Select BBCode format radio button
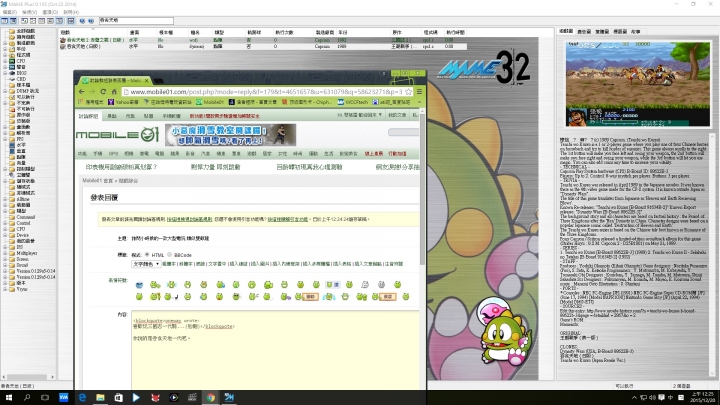 pyautogui.click(x=169, y=254)
